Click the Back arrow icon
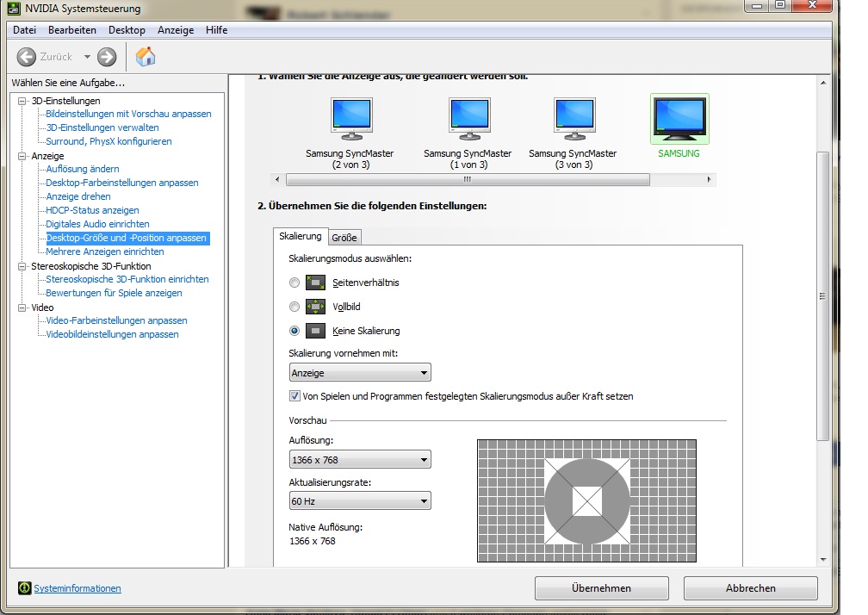The image size is (868, 615). [27, 57]
